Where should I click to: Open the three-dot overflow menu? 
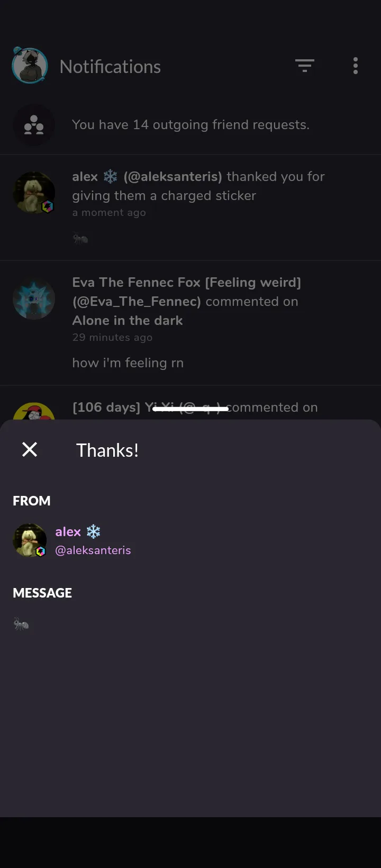pos(356,66)
